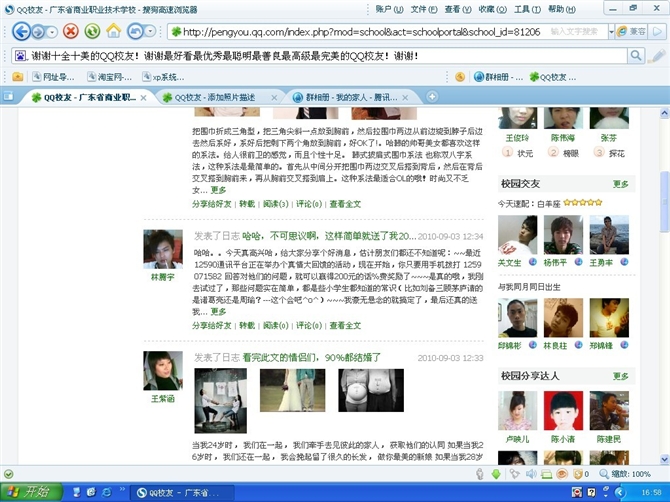The image size is (670, 502).
Task: Open the 帮助 menu
Action: 562,9
